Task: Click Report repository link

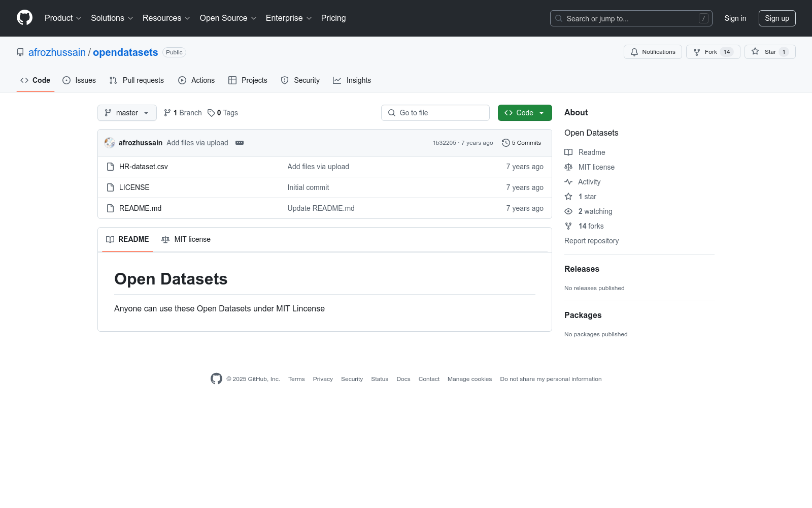Action: tap(592, 241)
